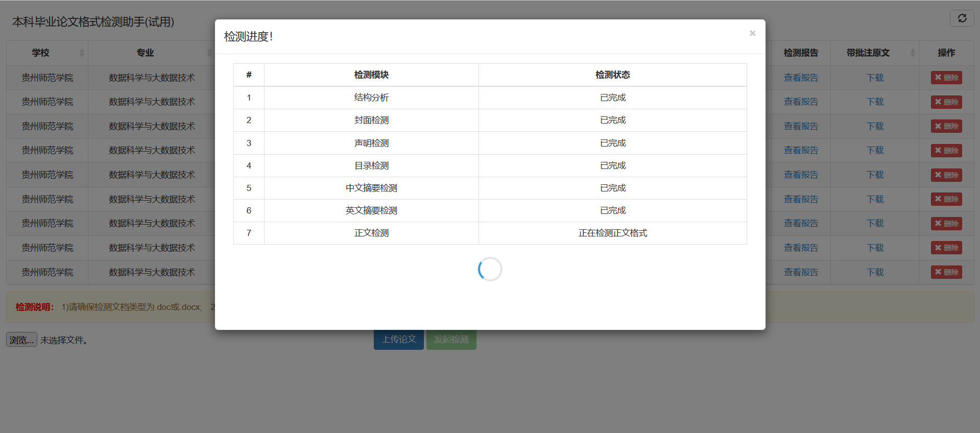
Task: Close the 检测进度 dialog with the X
Action: [x=752, y=33]
